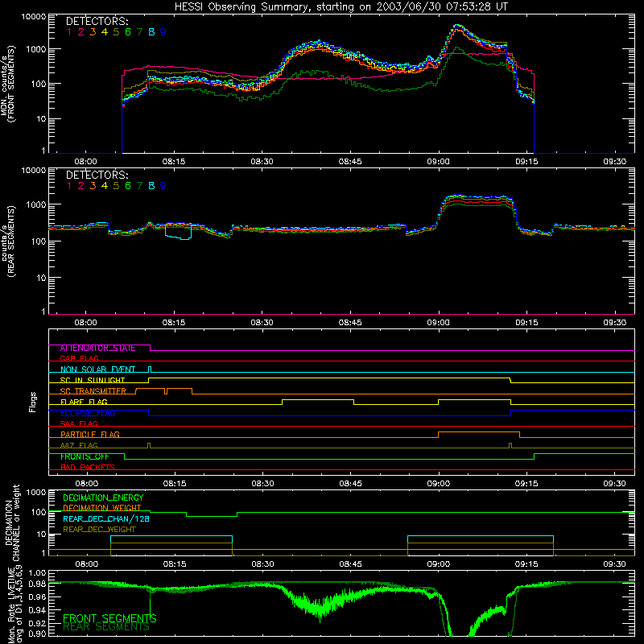Click the SC_TRANSMITTER flag label
644x644 pixels.
(x=93, y=391)
